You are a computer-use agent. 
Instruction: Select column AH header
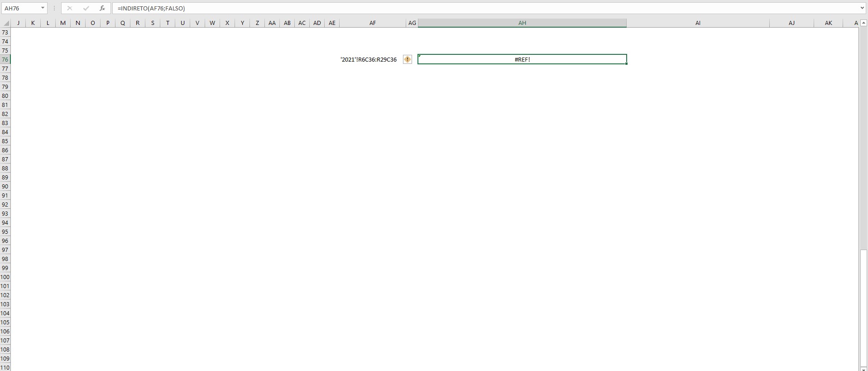(x=522, y=23)
